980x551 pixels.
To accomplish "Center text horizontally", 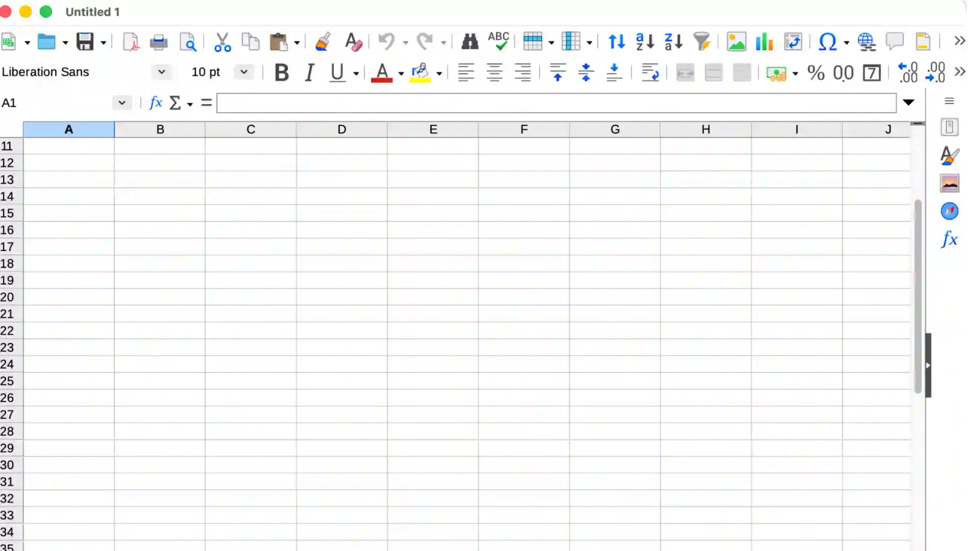I will 495,72.
